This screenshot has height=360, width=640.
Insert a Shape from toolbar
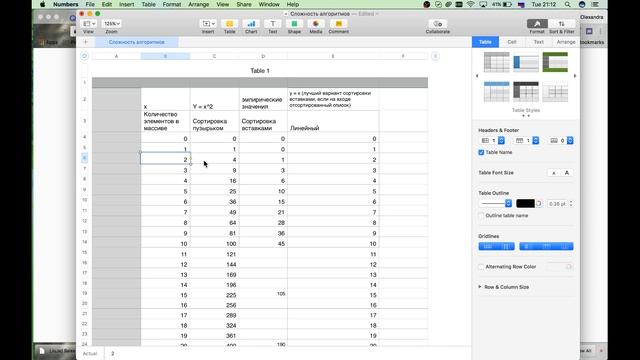pos(294,24)
